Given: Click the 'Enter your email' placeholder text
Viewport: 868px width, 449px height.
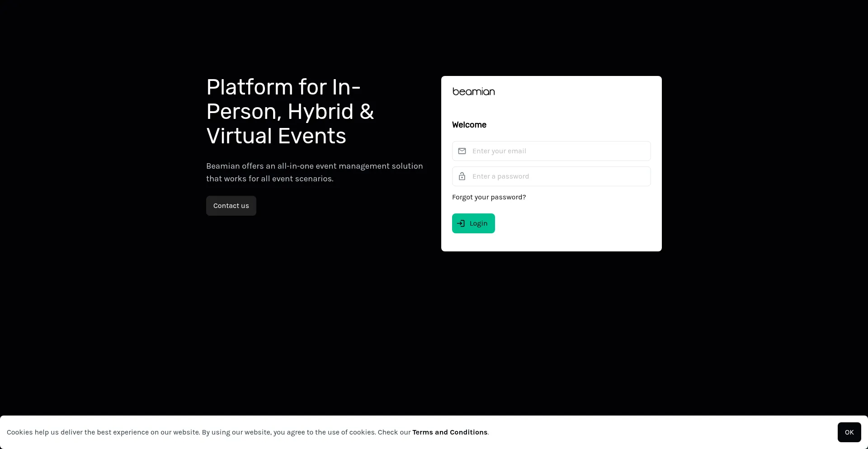Looking at the screenshot, I should pos(499,151).
